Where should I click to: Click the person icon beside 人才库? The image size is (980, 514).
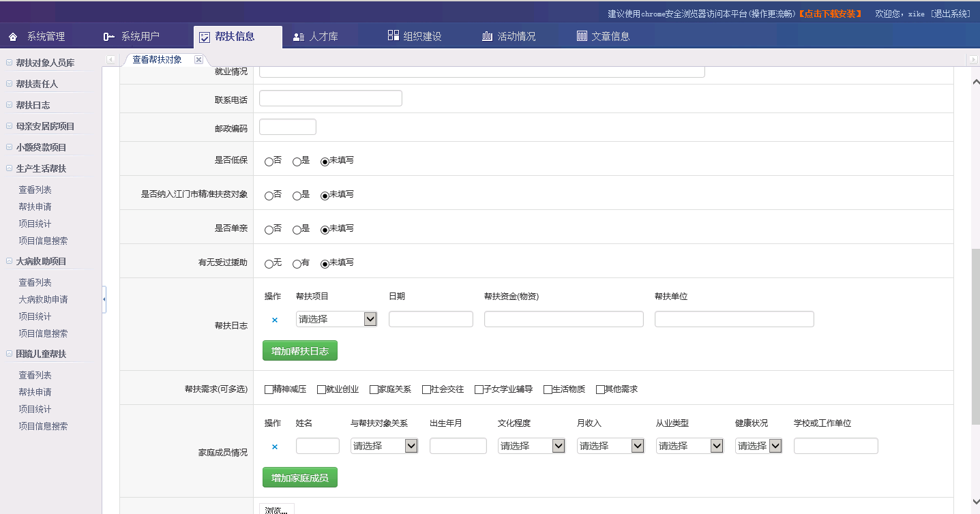coord(298,37)
